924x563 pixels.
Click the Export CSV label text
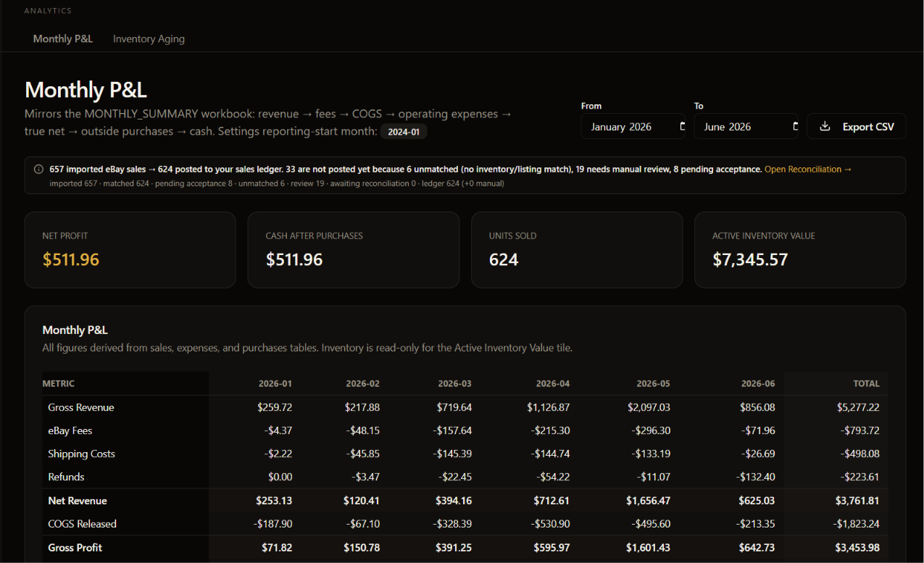tap(868, 126)
